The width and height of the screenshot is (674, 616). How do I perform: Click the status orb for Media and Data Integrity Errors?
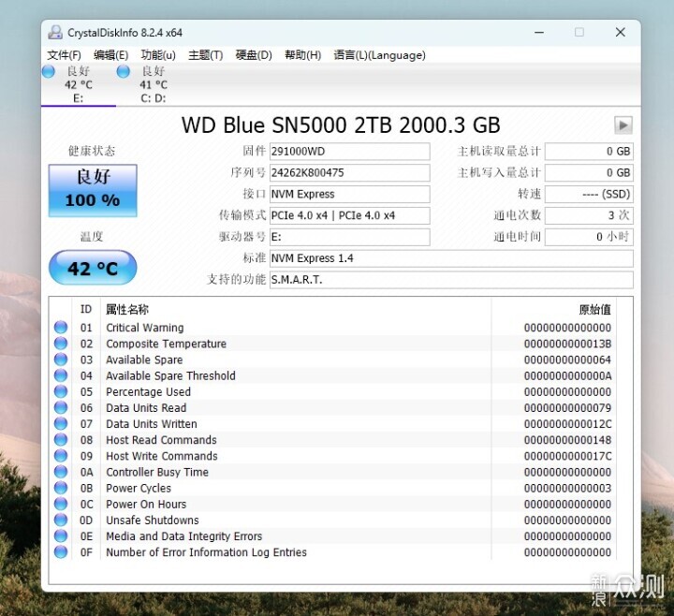tap(61, 535)
